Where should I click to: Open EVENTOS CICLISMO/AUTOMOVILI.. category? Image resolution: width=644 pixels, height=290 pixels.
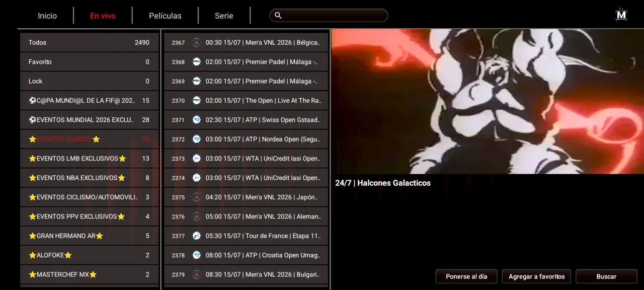(89, 197)
